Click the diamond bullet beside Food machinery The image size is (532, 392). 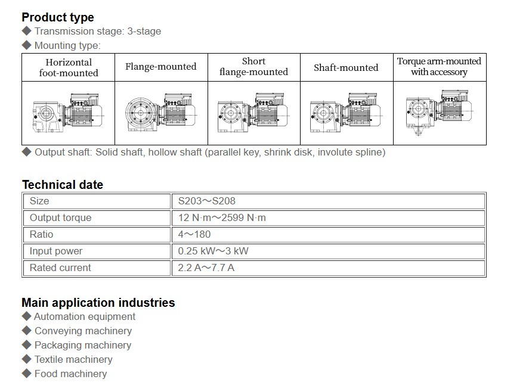click(x=26, y=374)
